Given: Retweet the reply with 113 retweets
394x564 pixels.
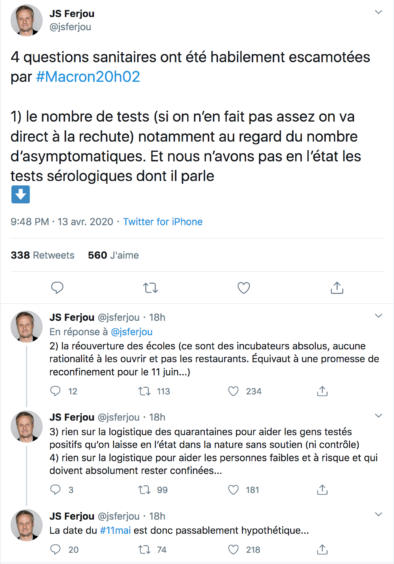Looking at the screenshot, I should (145, 391).
